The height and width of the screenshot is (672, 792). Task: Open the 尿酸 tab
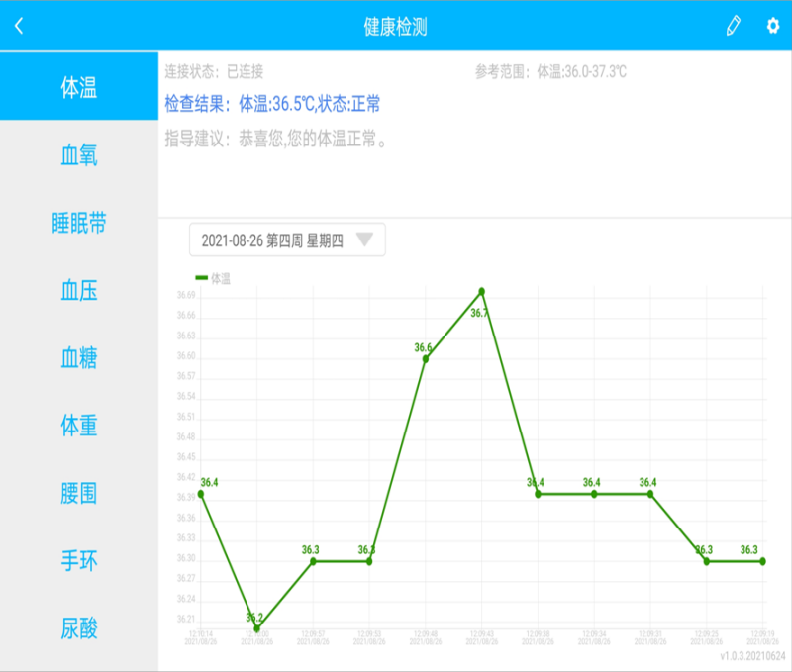[x=79, y=628]
